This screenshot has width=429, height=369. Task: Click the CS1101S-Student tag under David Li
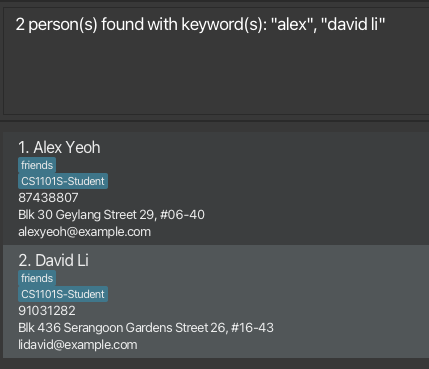[x=63, y=294]
